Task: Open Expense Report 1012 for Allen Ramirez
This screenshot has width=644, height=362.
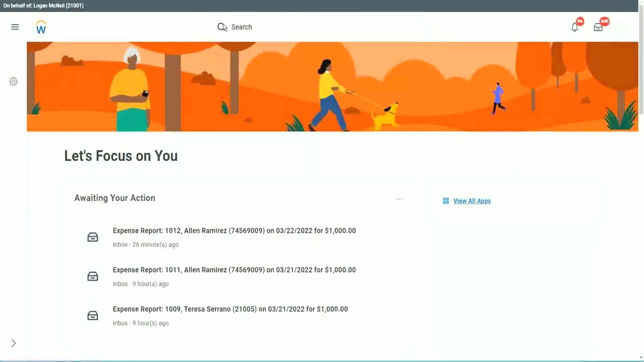Action: 234,231
